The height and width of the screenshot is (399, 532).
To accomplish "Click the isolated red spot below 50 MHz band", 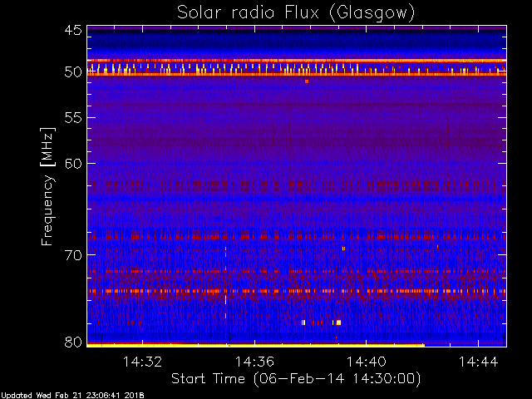I will point(307,81).
